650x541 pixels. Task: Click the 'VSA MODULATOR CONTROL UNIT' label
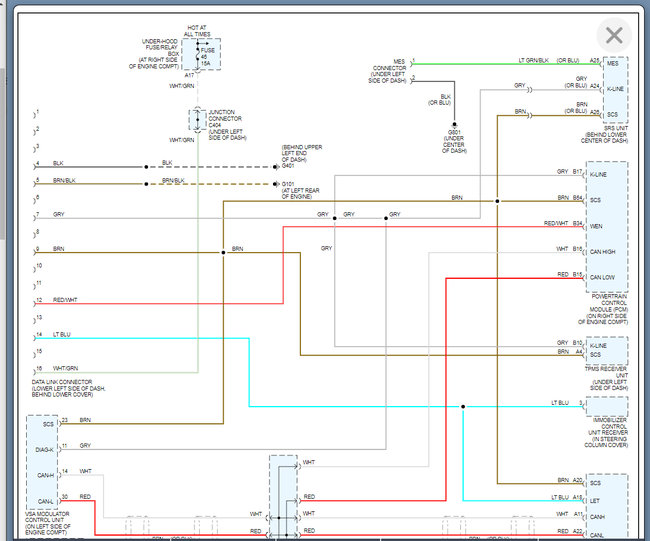pyautogui.click(x=47, y=517)
